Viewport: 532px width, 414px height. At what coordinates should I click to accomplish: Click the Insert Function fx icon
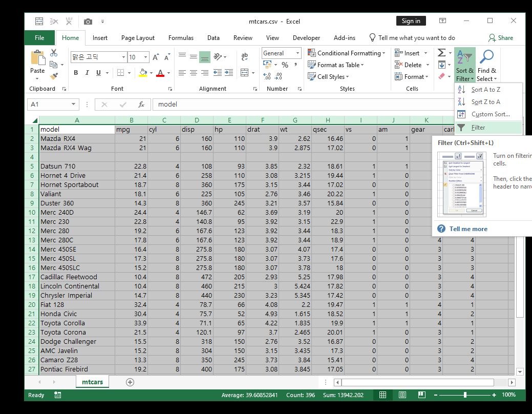pos(141,104)
